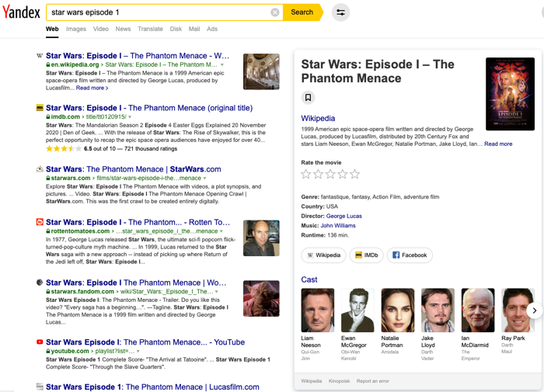
Task: Click the IMDb pill button
Action: click(366, 255)
